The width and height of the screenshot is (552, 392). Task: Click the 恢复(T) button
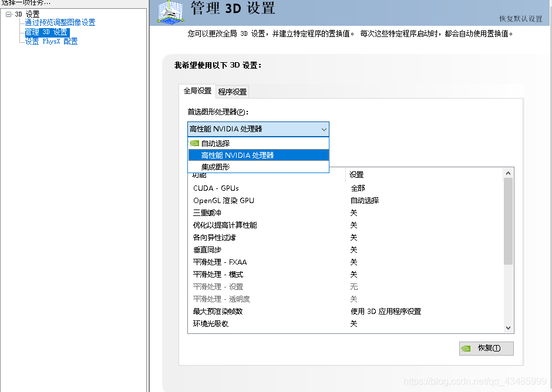[x=486, y=349]
